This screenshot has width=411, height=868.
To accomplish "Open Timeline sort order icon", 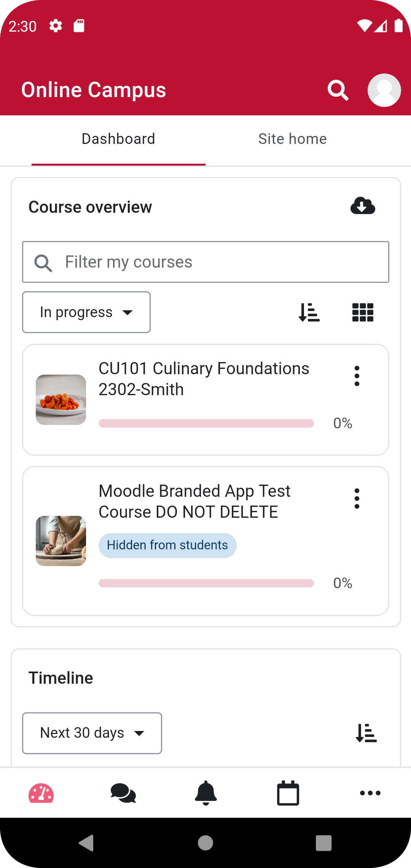I will pyautogui.click(x=366, y=733).
